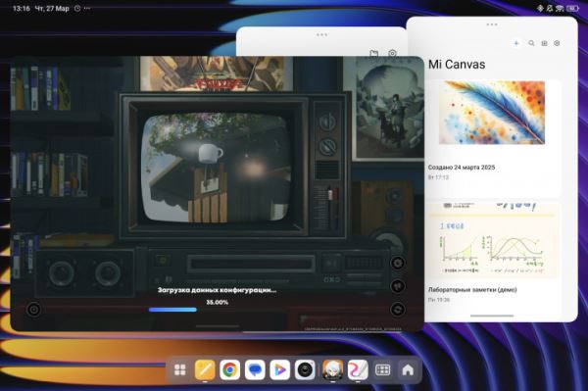Click the folder icon in middle window
Image resolution: width=588 pixels, height=391 pixels.
point(374,53)
